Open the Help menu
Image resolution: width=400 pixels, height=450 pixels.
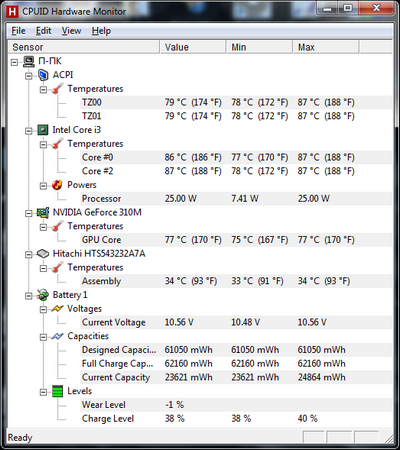click(x=101, y=31)
